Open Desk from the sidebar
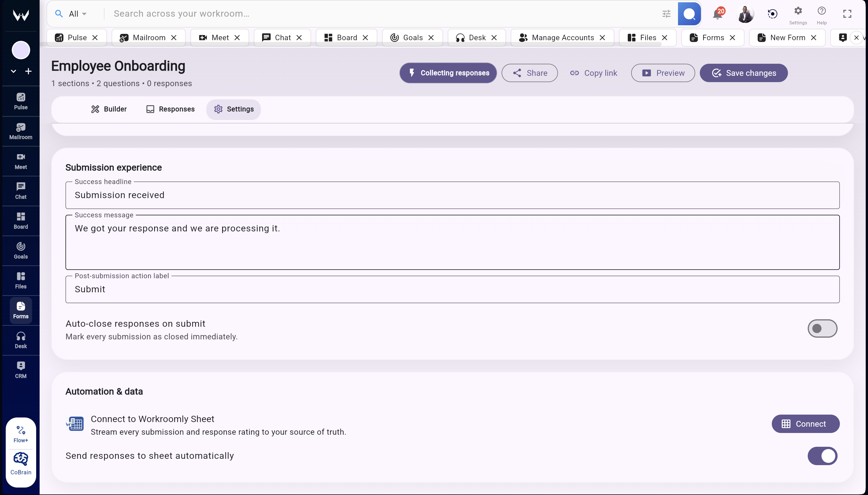868x495 pixels. [20, 340]
